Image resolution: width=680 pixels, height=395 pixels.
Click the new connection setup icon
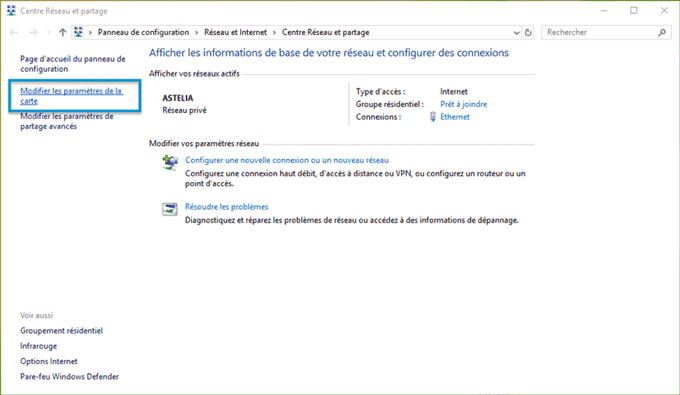coord(170,162)
